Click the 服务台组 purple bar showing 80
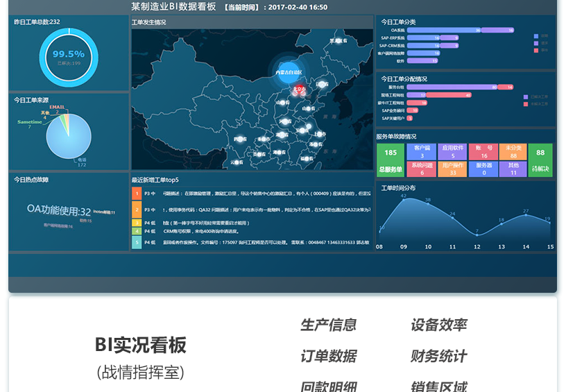The height and width of the screenshot is (392, 566). [452, 87]
